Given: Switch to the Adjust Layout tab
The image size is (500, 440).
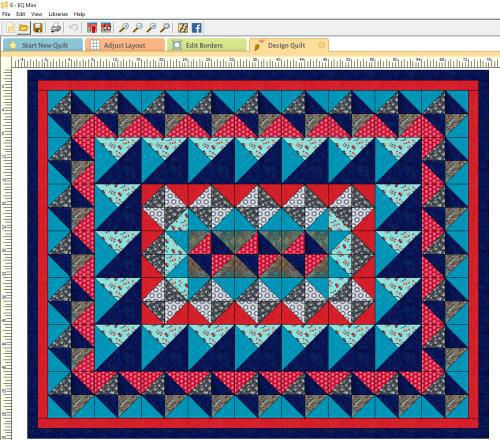Looking at the screenshot, I should 125,45.
